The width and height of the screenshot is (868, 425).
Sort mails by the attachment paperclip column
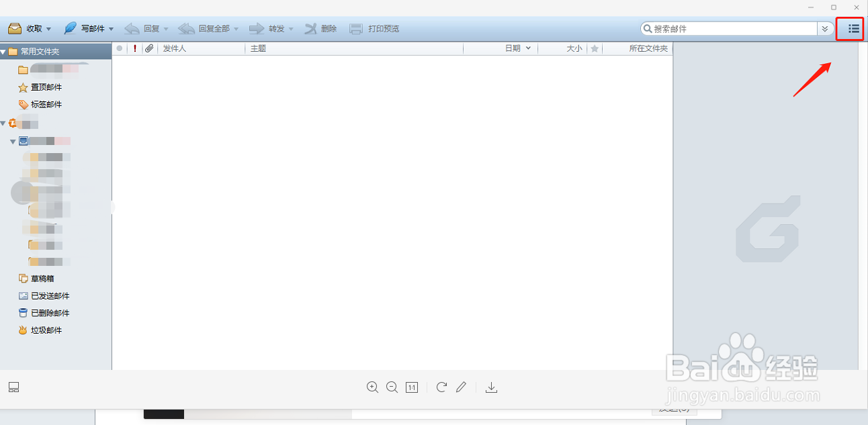pos(149,48)
